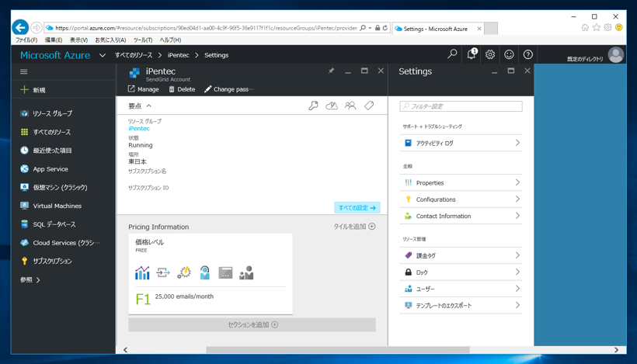
Task: Click the user account avatar
Action: click(x=615, y=55)
